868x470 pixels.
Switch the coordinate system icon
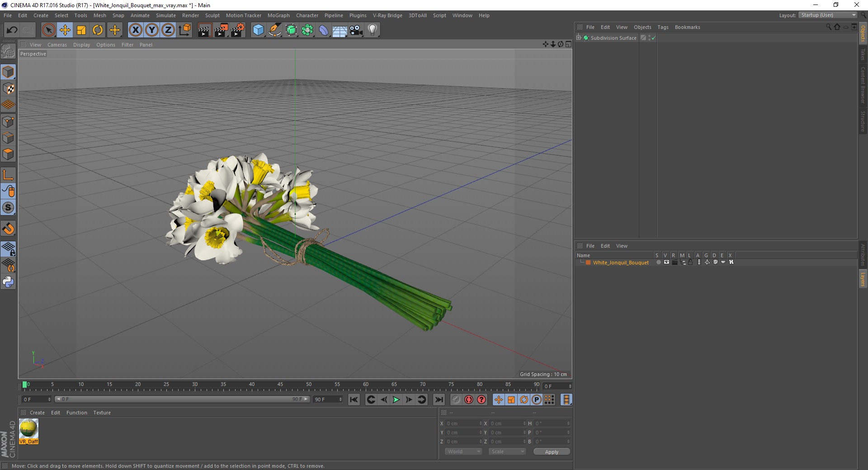[x=184, y=30]
